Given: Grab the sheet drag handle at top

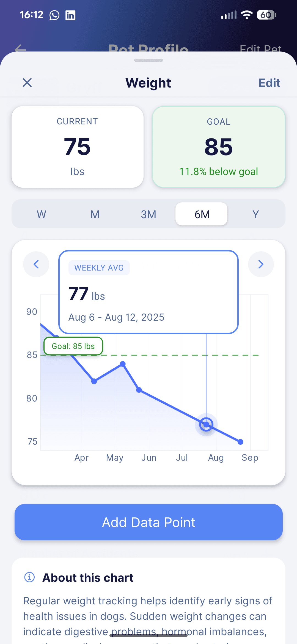Looking at the screenshot, I should click(x=148, y=60).
